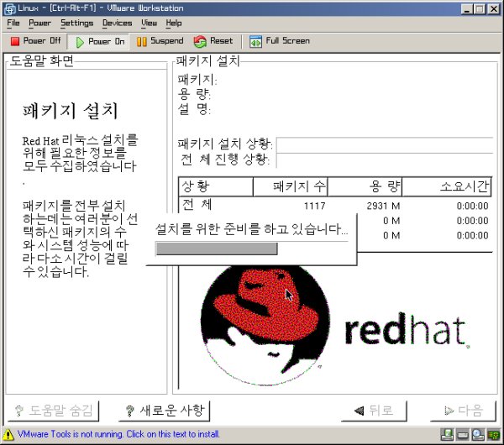Suspend the virtual machine
Image resolution: width=504 pixels, height=445 pixels.
click(160, 41)
